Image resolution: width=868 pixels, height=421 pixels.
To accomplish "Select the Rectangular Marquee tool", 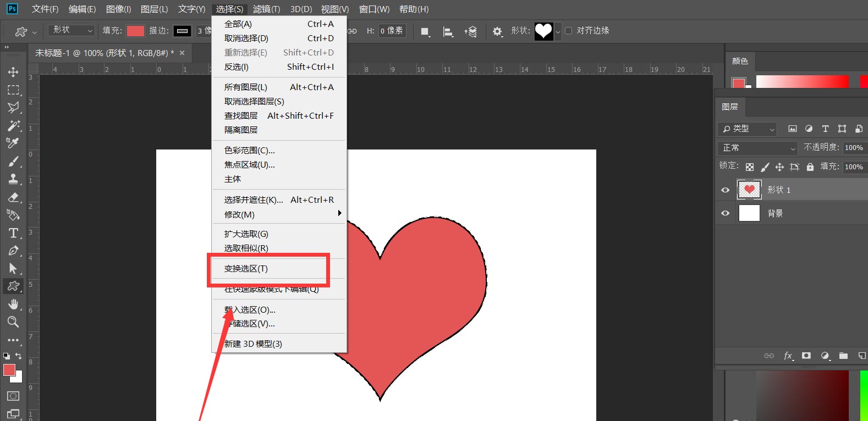I will coord(13,90).
